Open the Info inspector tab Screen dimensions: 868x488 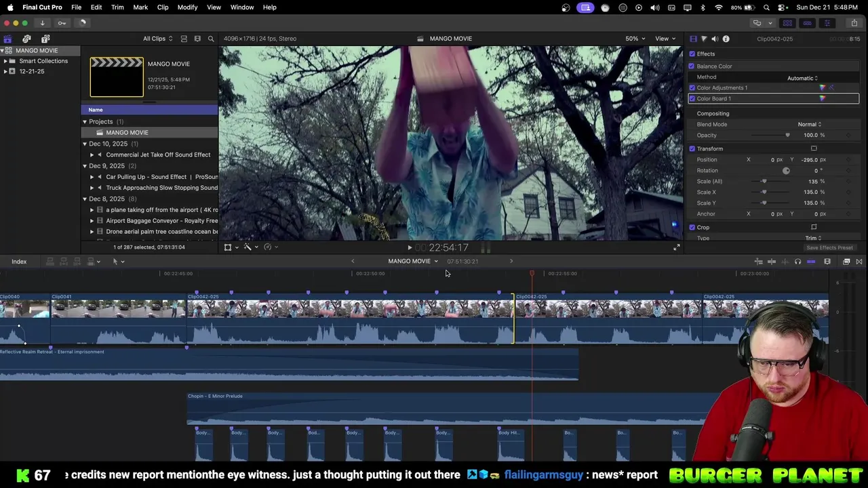[x=726, y=39]
